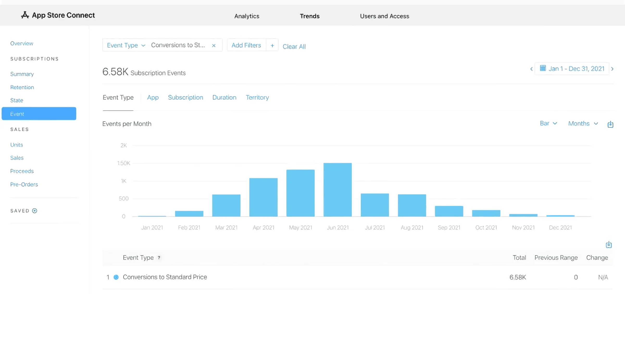Image resolution: width=625 pixels, height=364 pixels.
Task: Select the Jun 2021 bar in the chart
Action: pyautogui.click(x=337, y=189)
